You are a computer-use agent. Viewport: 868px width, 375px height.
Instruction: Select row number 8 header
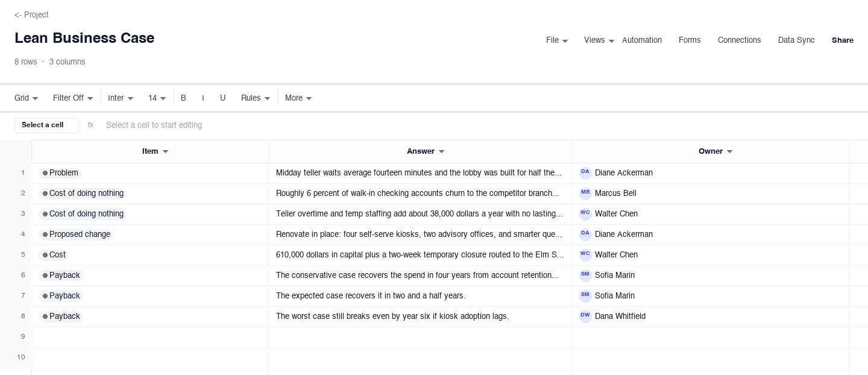(x=16, y=317)
